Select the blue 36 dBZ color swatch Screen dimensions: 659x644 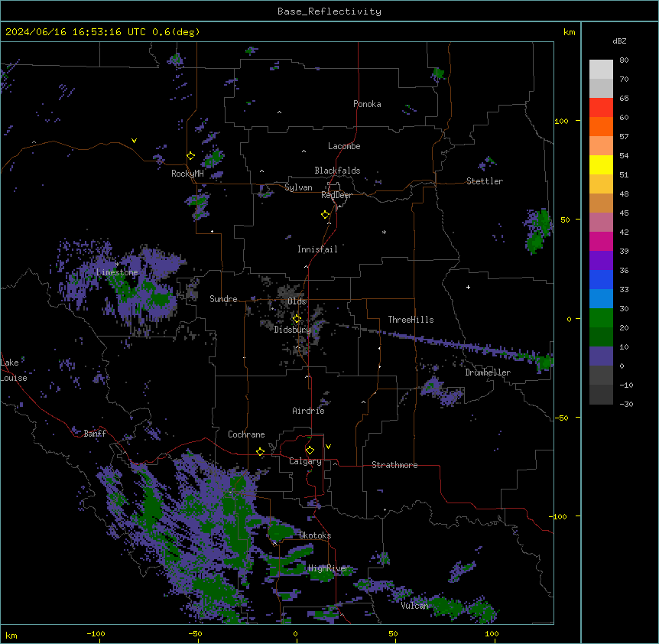601,279
